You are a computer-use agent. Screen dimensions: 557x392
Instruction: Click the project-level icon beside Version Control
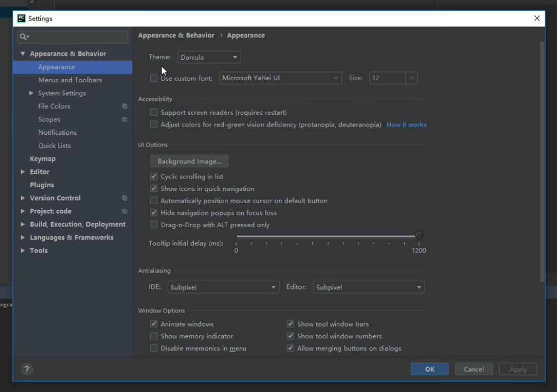click(124, 198)
